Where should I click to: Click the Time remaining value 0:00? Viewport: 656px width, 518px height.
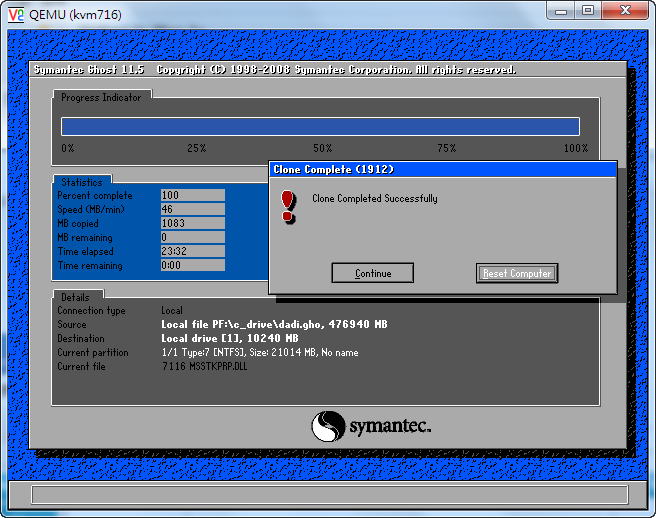point(192,265)
